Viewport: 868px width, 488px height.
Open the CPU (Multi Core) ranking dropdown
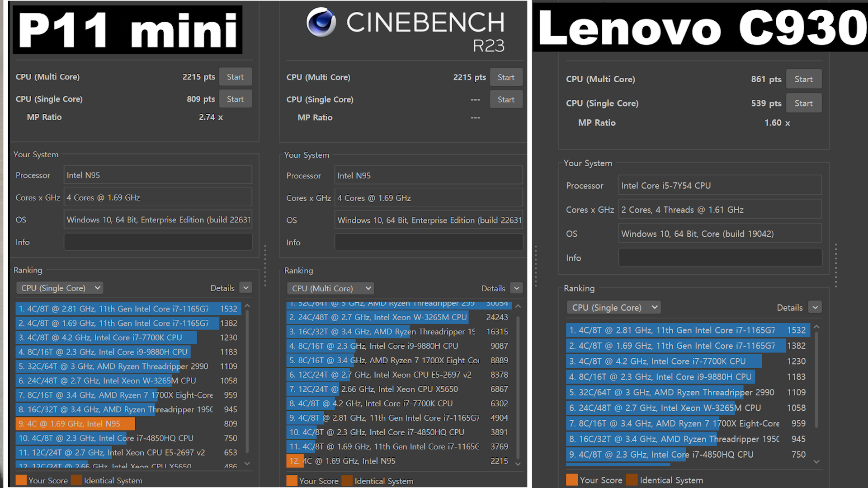330,288
